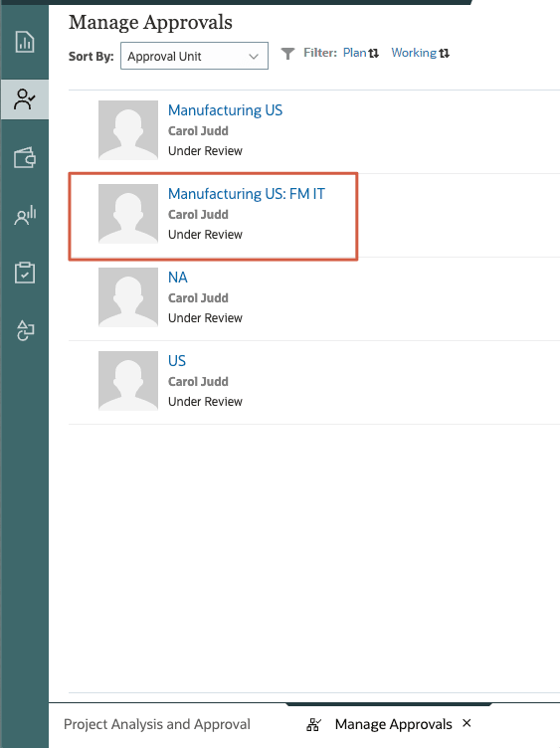Open the NA approval unit link
The image size is (560, 748).
177,278
